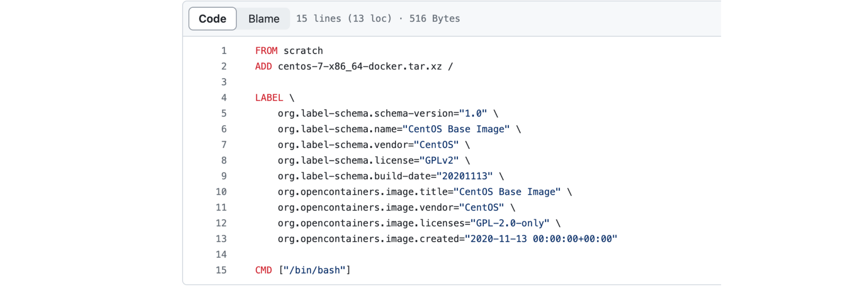
Task: Click the "1.0" version string
Action: (473, 113)
